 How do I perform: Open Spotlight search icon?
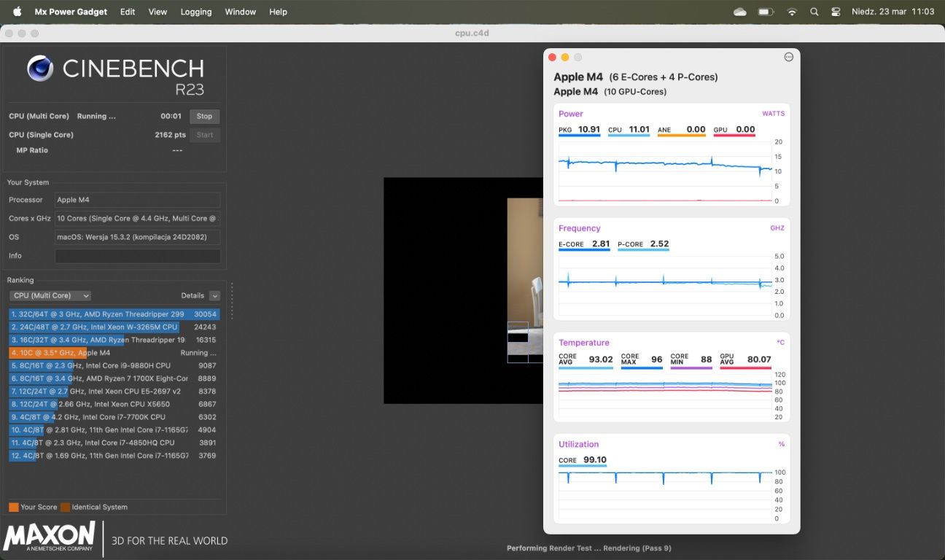pos(814,12)
